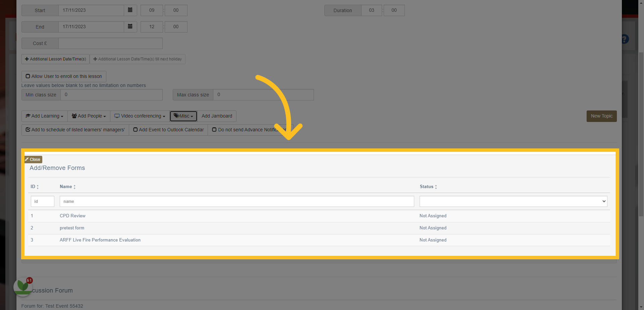Image resolution: width=644 pixels, height=310 pixels.
Task: Add Additional Lesson Date/Time(s)
Action: pyautogui.click(x=55, y=59)
